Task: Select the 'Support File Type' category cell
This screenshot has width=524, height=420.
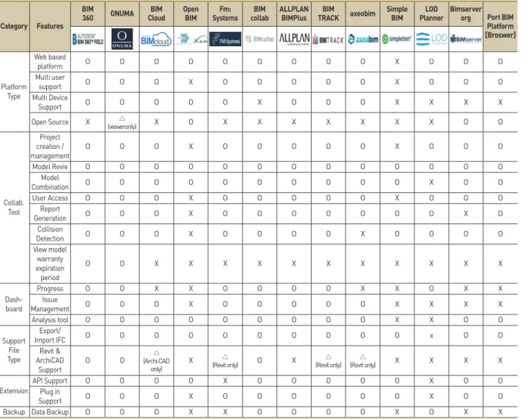Action: click(x=14, y=350)
